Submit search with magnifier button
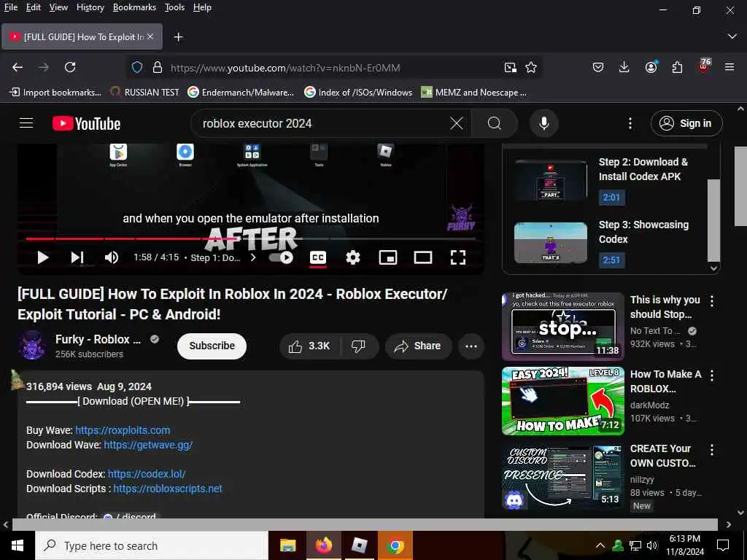This screenshot has width=747, height=560. [x=495, y=123]
